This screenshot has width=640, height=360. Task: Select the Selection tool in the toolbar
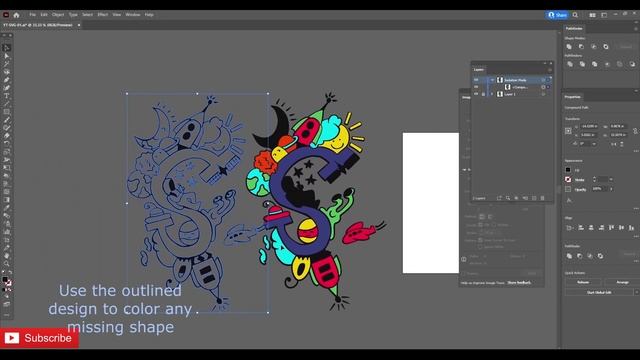coord(6,48)
